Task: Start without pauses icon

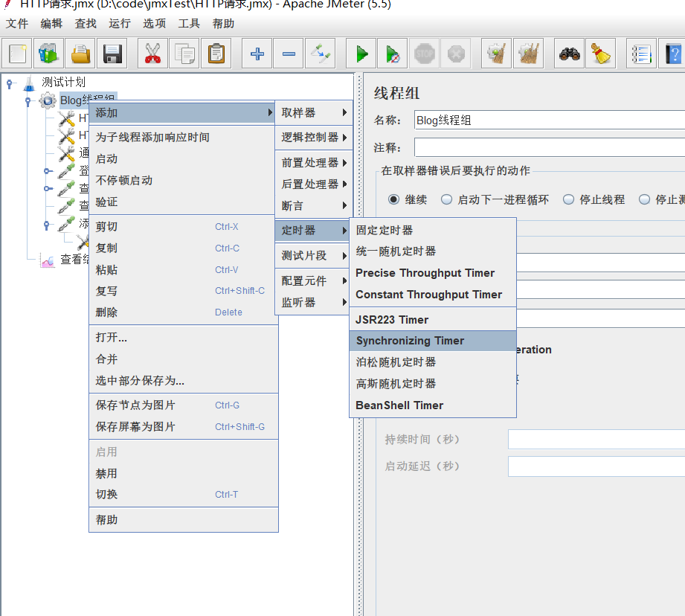Action: (x=393, y=54)
